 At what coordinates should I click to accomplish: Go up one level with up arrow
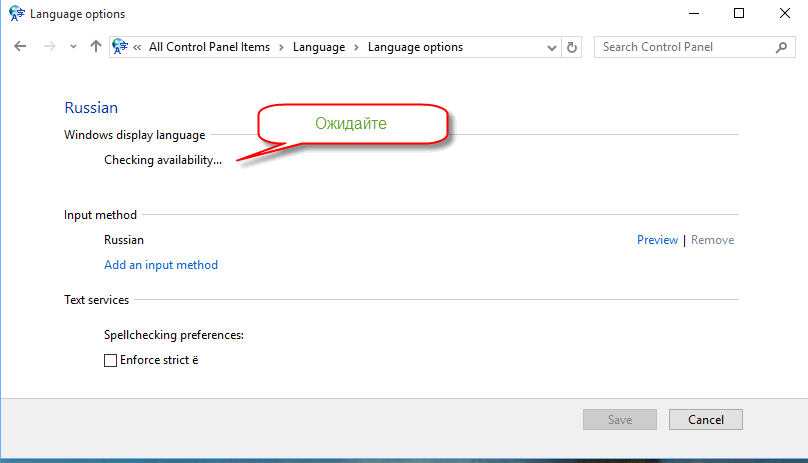[96, 47]
